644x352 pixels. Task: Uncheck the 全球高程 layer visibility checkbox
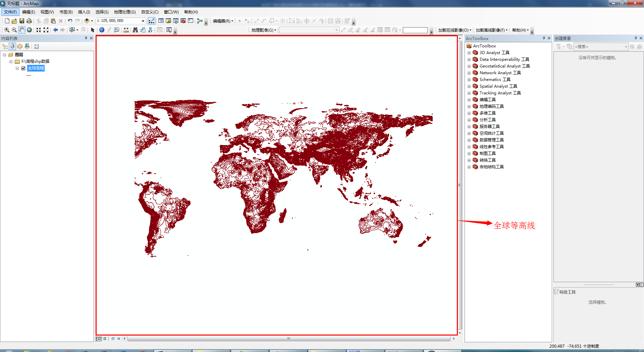[23, 68]
